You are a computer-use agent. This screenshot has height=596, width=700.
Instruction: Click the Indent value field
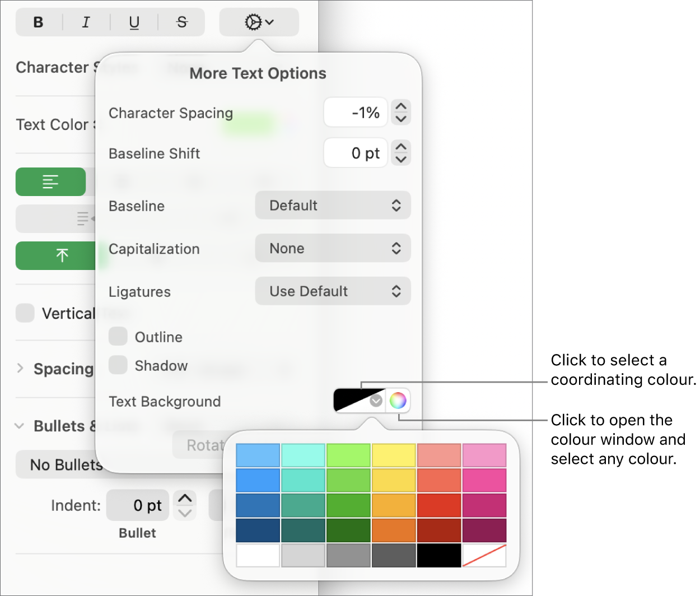point(138,505)
